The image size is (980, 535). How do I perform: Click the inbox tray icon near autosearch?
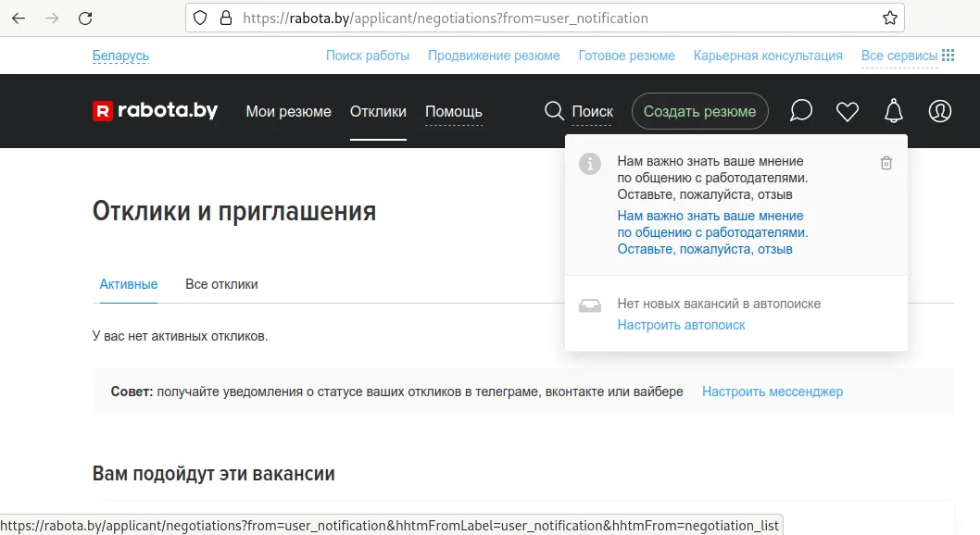[589, 305]
